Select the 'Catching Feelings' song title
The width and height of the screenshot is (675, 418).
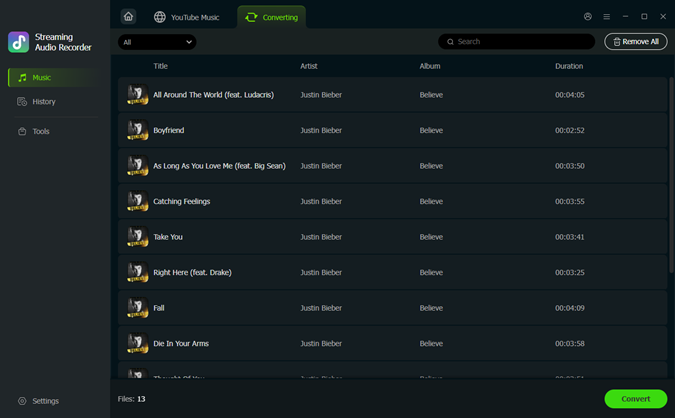182,201
